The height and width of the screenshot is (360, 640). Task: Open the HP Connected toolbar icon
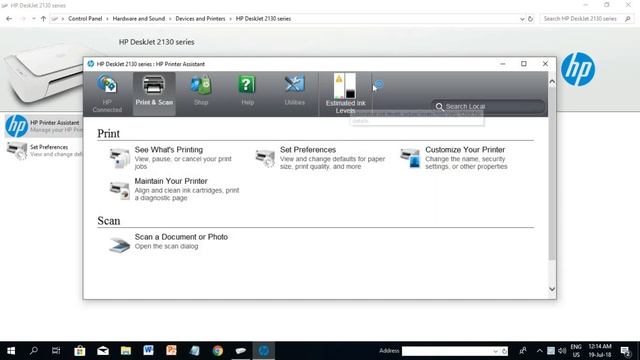(x=107, y=94)
